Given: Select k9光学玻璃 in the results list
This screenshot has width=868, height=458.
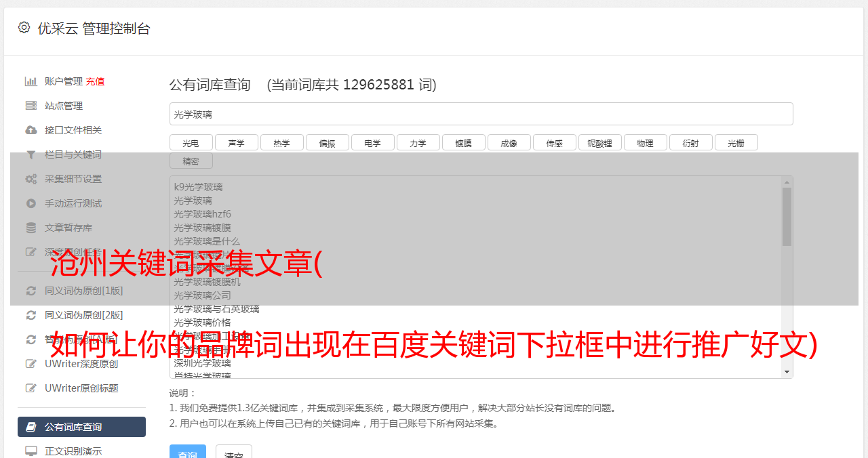Looking at the screenshot, I should tap(198, 187).
